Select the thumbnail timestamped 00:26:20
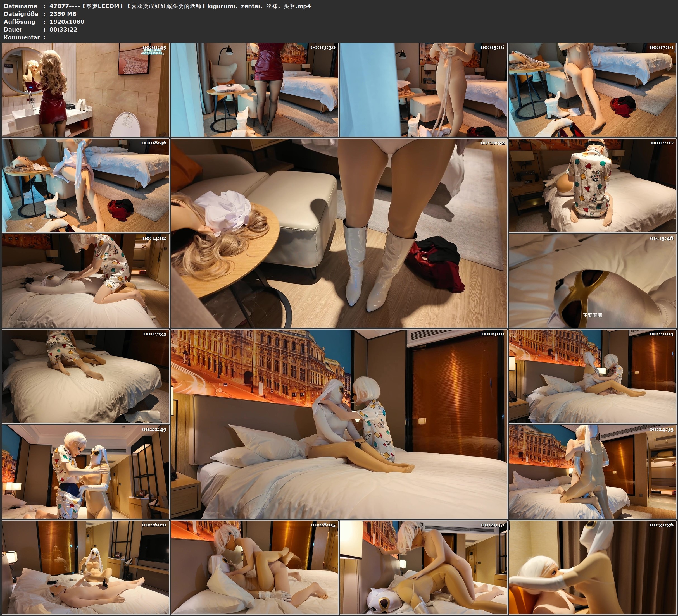The height and width of the screenshot is (616, 678). tap(85, 567)
